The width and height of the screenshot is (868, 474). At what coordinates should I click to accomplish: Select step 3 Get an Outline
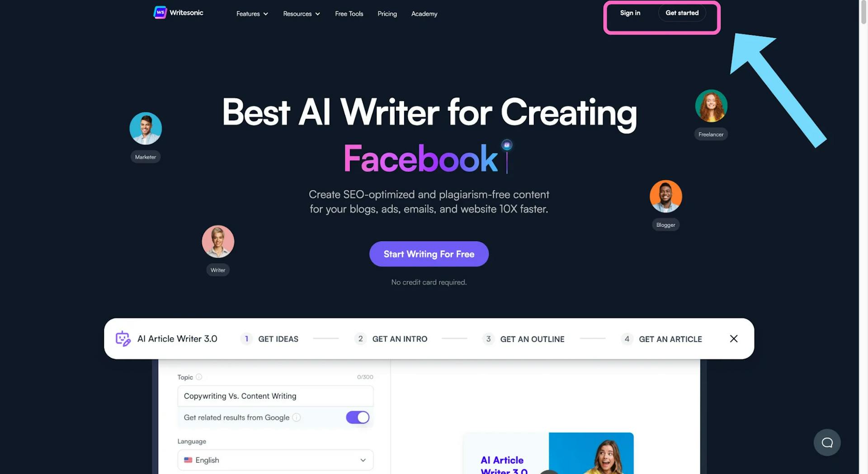pyautogui.click(x=524, y=339)
